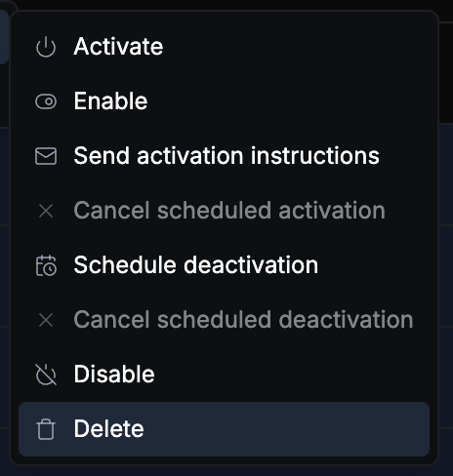453x476 pixels.
Task: Click the power icon beside Activate
Action: [x=46, y=47]
